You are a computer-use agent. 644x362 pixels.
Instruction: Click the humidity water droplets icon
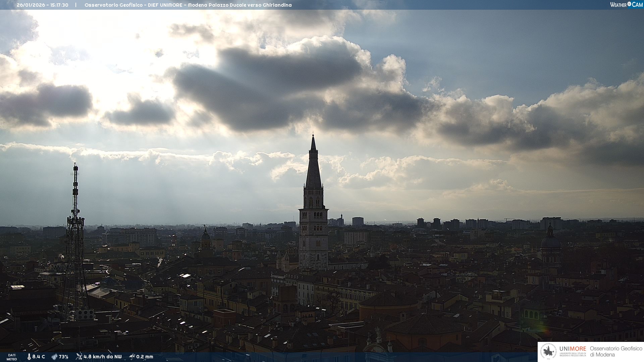point(54,357)
